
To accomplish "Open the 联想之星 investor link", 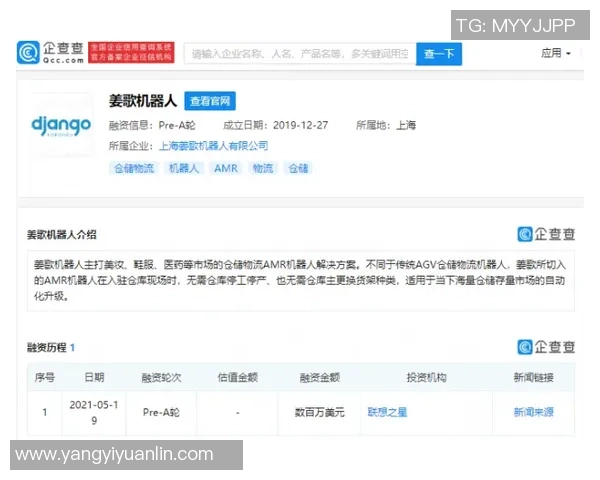I will click(x=387, y=413).
